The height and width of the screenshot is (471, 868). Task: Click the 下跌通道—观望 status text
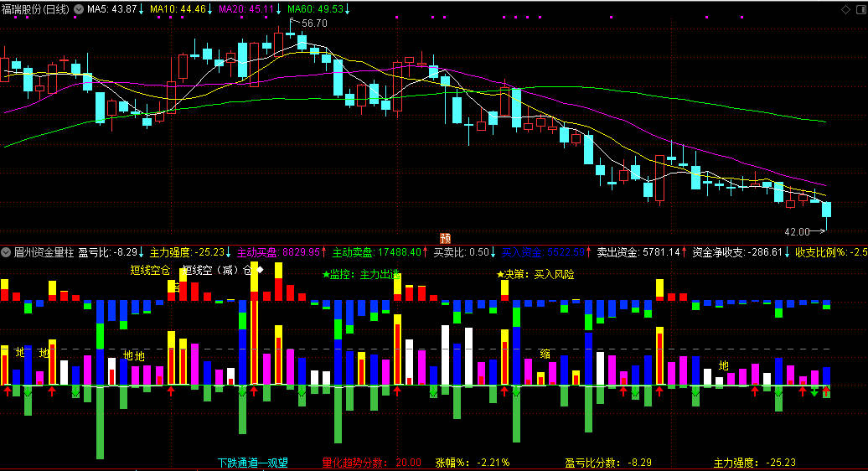(252, 463)
